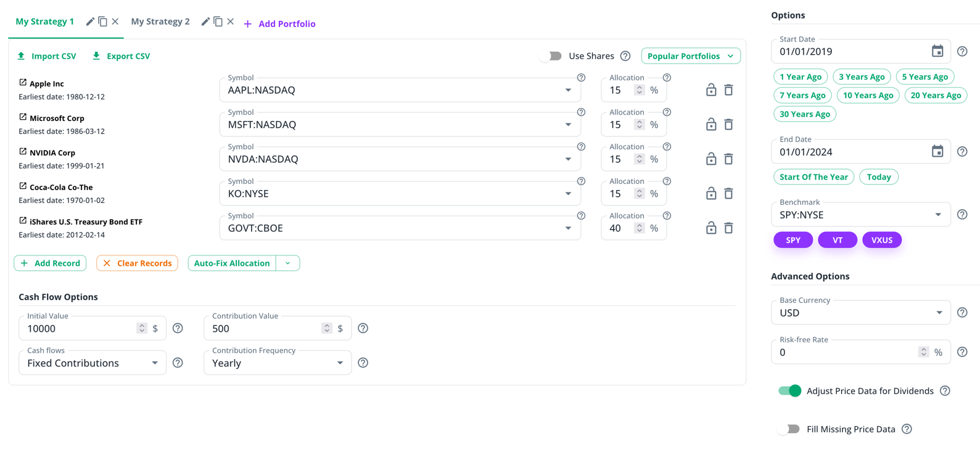Open Popular Portfolios dropdown
980x454 pixels.
pyautogui.click(x=691, y=56)
